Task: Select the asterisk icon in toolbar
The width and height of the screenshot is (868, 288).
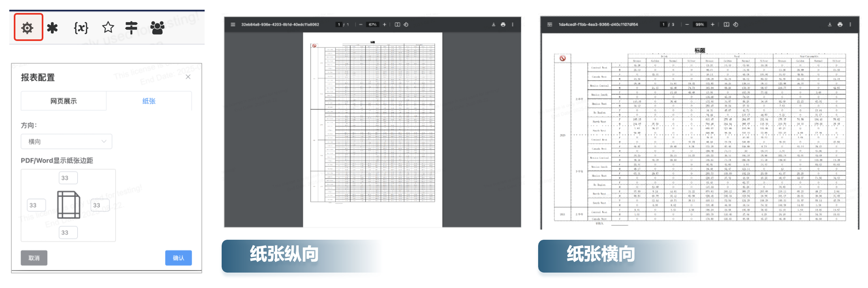Action: (52, 28)
